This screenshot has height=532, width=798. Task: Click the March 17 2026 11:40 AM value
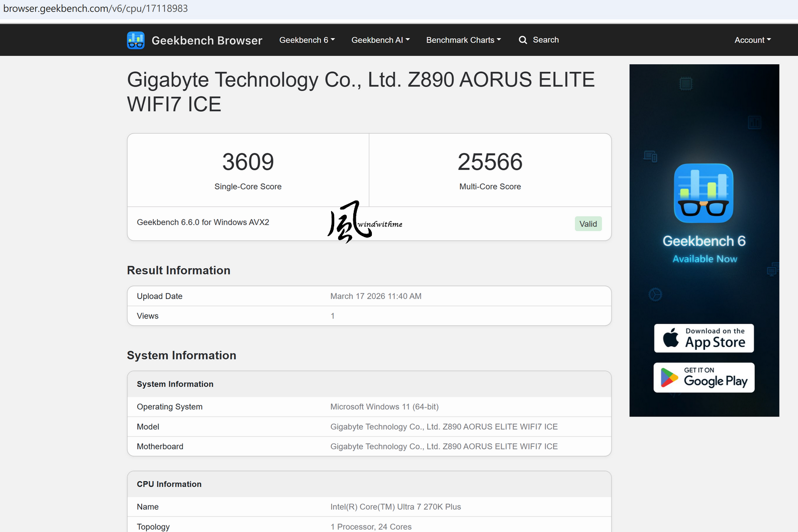pyautogui.click(x=376, y=296)
